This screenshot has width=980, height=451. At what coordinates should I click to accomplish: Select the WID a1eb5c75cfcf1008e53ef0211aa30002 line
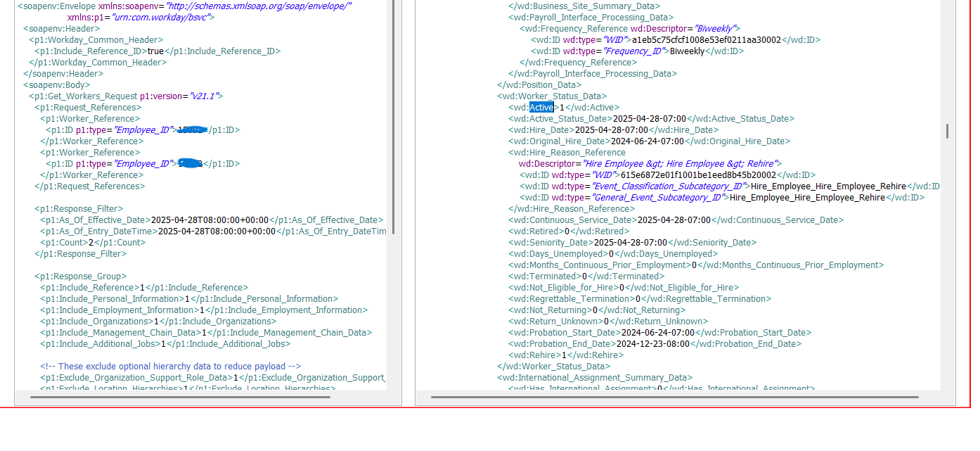click(676, 39)
